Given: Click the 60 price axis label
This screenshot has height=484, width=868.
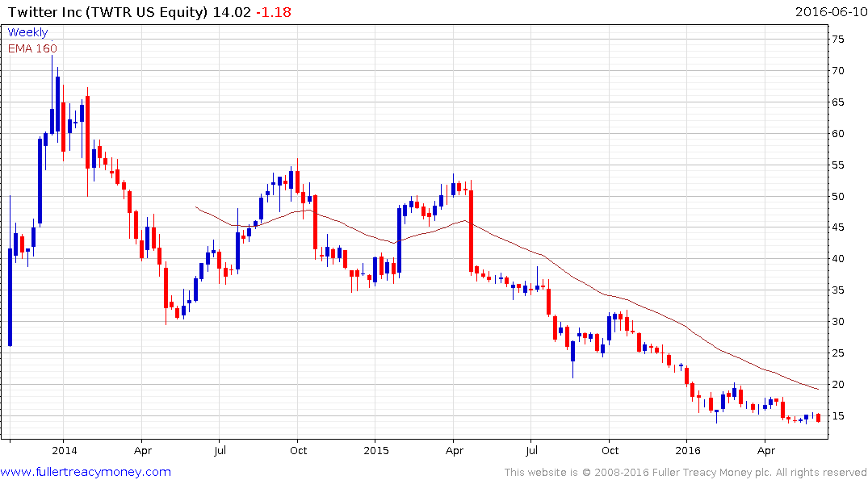Looking at the screenshot, I should point(837,133).
